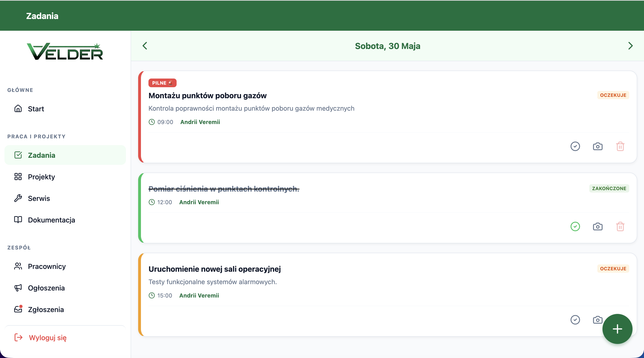Click the Zadania header title
644x358 pixels.
(42, 16)
